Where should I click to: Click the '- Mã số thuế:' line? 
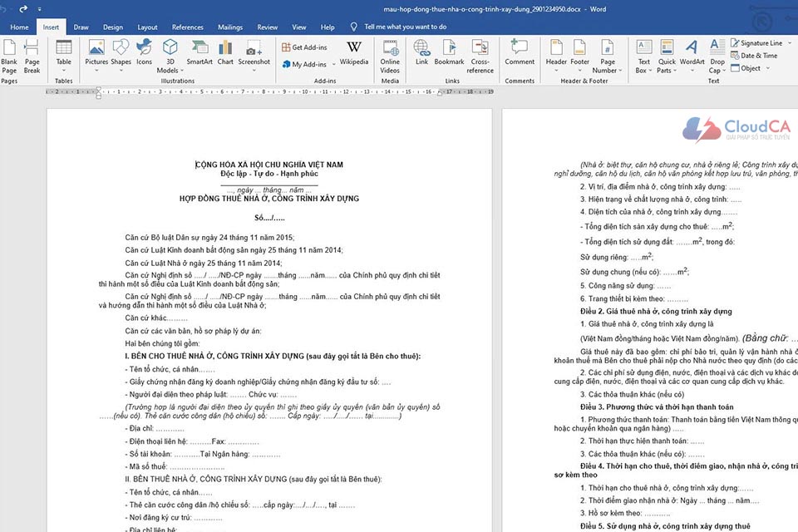[x=175, y=467]
